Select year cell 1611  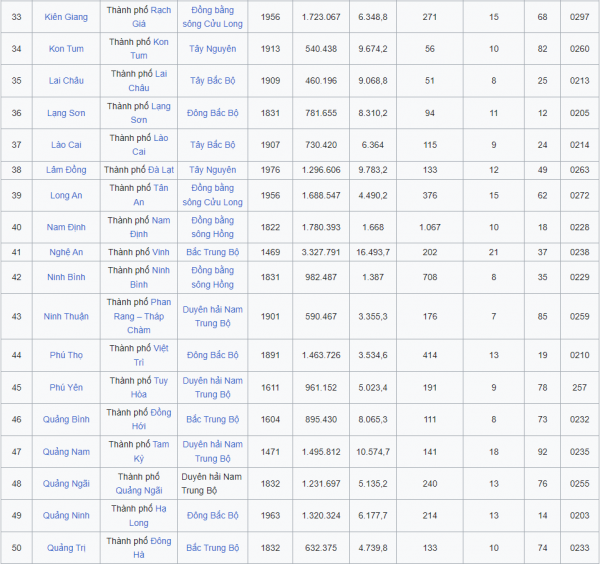click(270, 388)
